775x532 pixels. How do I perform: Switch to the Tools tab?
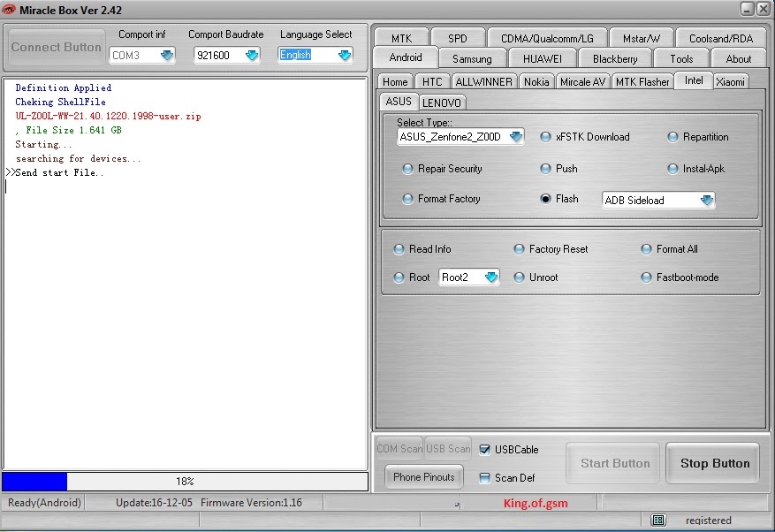[x=681, y=59]
